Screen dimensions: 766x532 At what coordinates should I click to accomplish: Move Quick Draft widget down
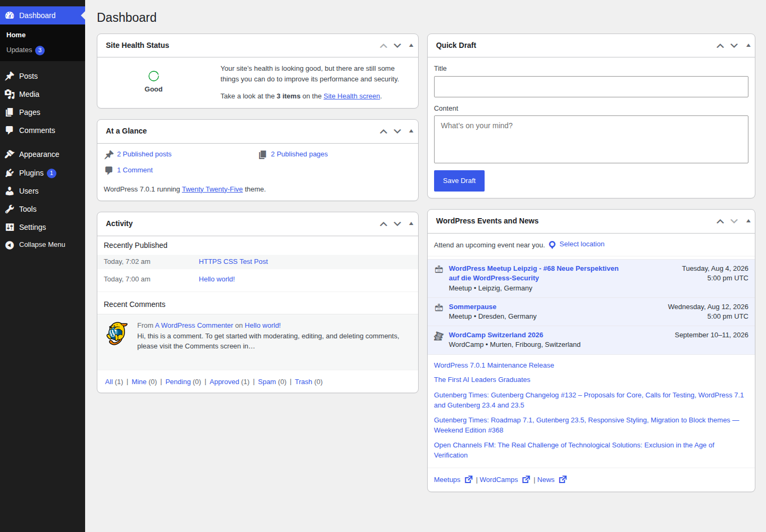[x=734, y=46]
